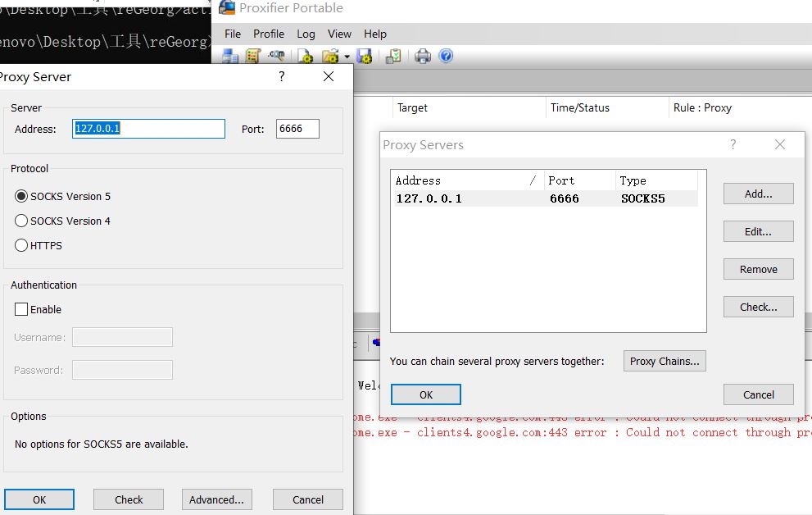Screen dimensions: 812x515
Task: Expand the Open Profile dropdown arrow
Action: (x=347, y=57)
